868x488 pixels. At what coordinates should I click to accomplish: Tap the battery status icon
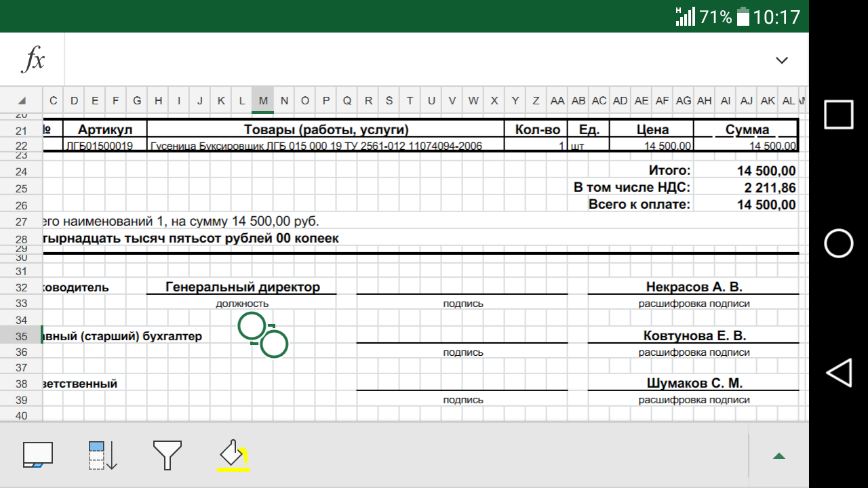coord(743,16)
